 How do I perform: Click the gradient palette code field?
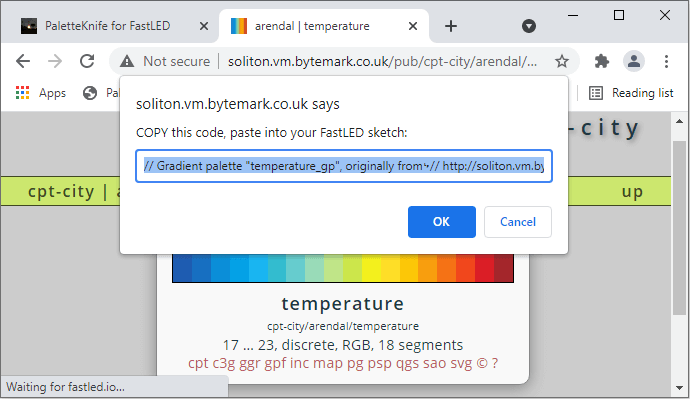tap(344, 166)
